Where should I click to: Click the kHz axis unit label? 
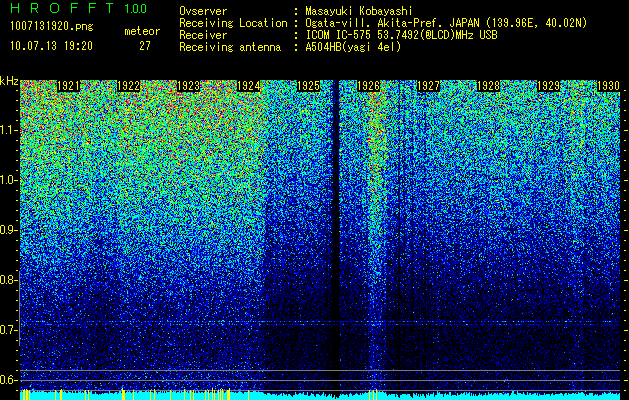[x=9, y=81]
